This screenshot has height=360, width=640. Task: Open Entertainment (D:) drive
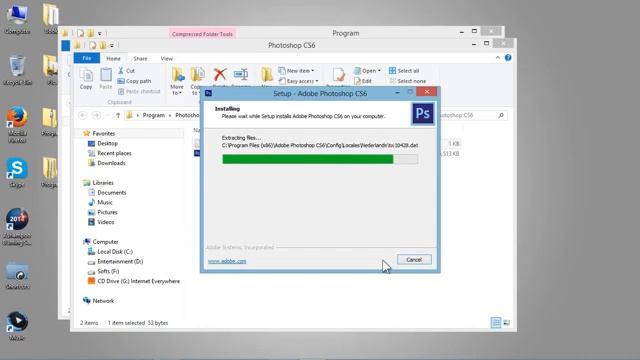click(x=120, y=261)
